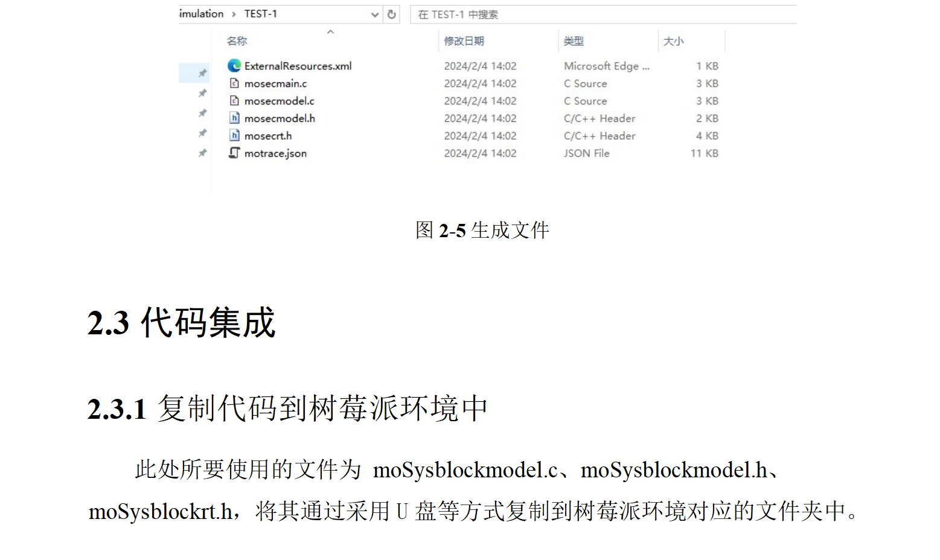Sort by the 大小 column header
This screenshot has width=940, height=560.
[673, 41]
